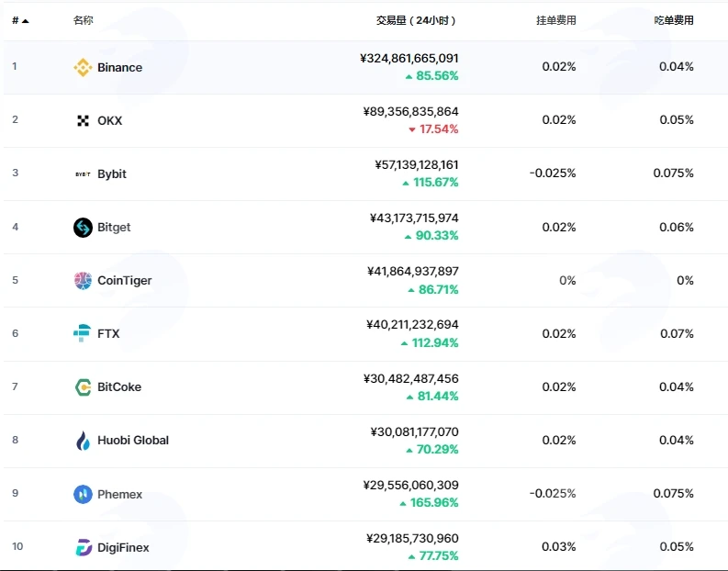
Task: Select OKX 24h volume value
Action: coord(411,111)
